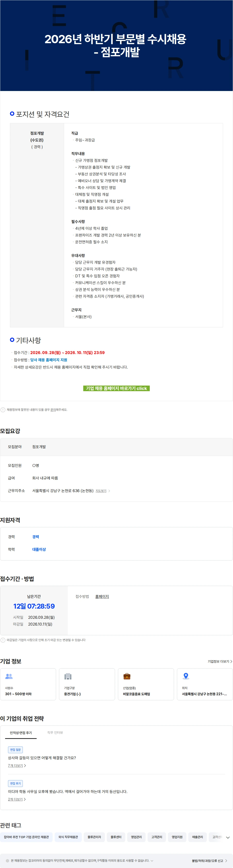The image size is (233, 868).
Task: Open the 문의 link for incorrect info
Action: pyautogui.click(x=53, y=410)
